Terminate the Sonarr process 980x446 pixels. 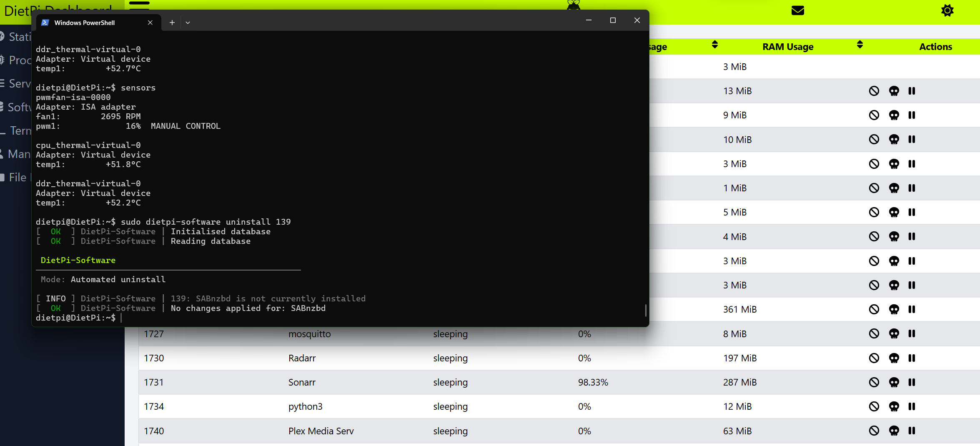[874, 382]
